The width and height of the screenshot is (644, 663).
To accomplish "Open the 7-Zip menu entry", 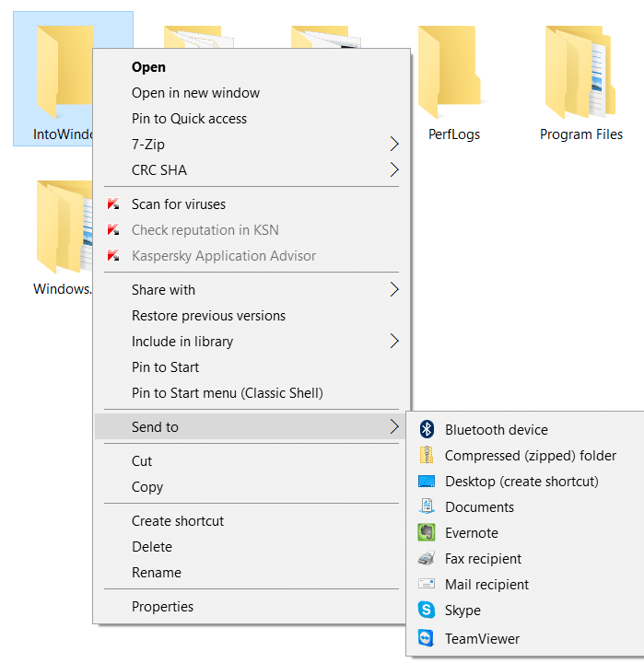I will tap(252, 145).
